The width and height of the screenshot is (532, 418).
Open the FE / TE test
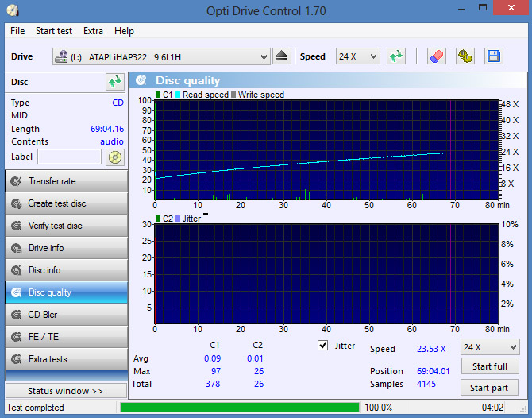67,337
